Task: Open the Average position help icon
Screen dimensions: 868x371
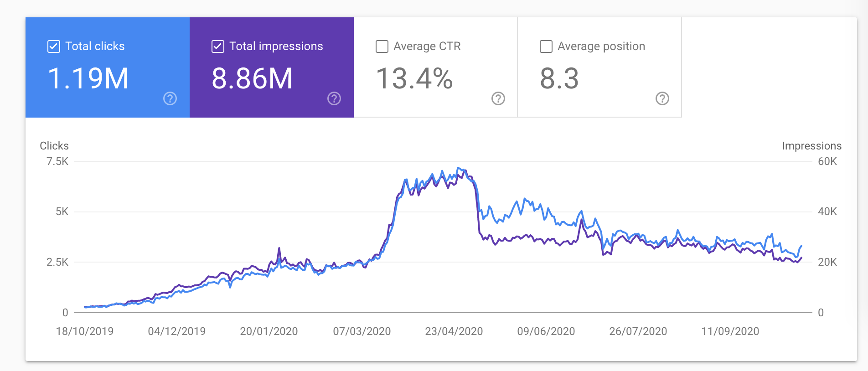Action: [x=662, y=98]
